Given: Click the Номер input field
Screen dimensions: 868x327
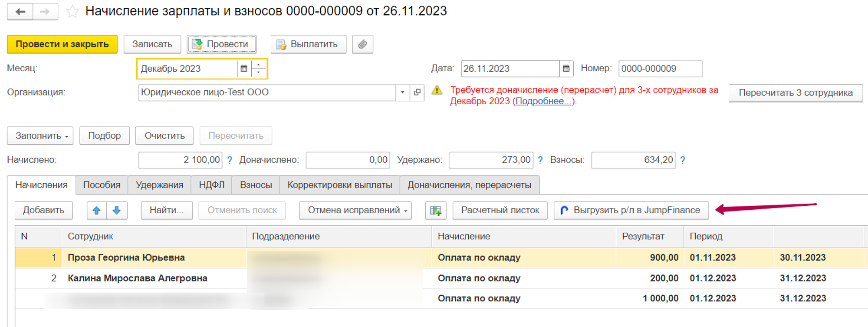Looking at the screenshot, I should [x=660, y=69].
